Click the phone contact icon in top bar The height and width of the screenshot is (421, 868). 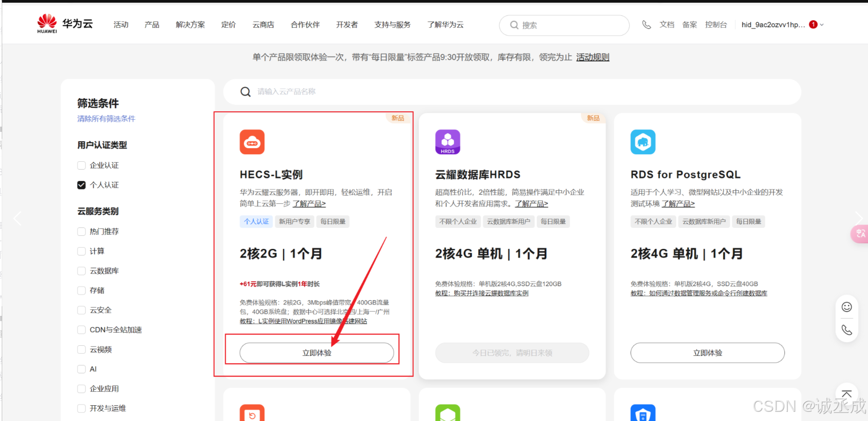647,25
